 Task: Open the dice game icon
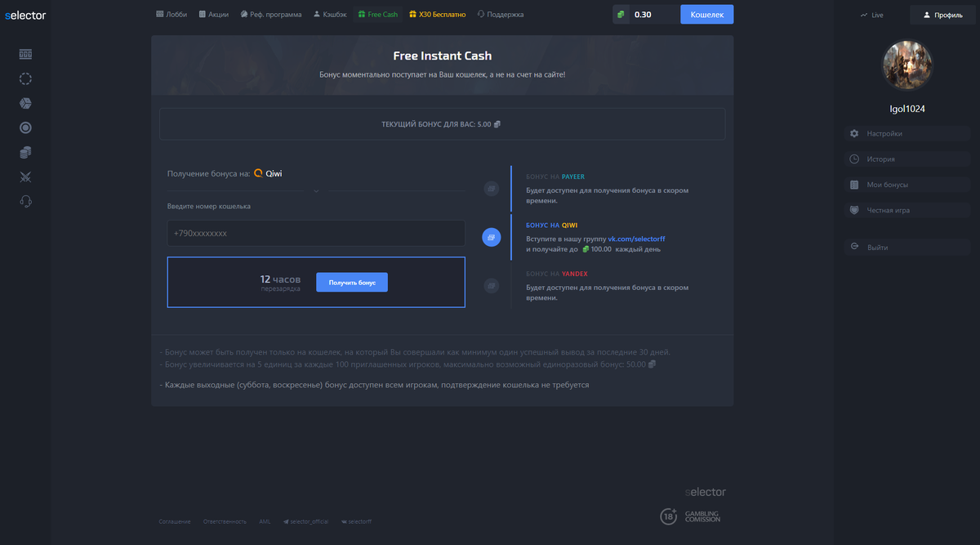[25, 103]
